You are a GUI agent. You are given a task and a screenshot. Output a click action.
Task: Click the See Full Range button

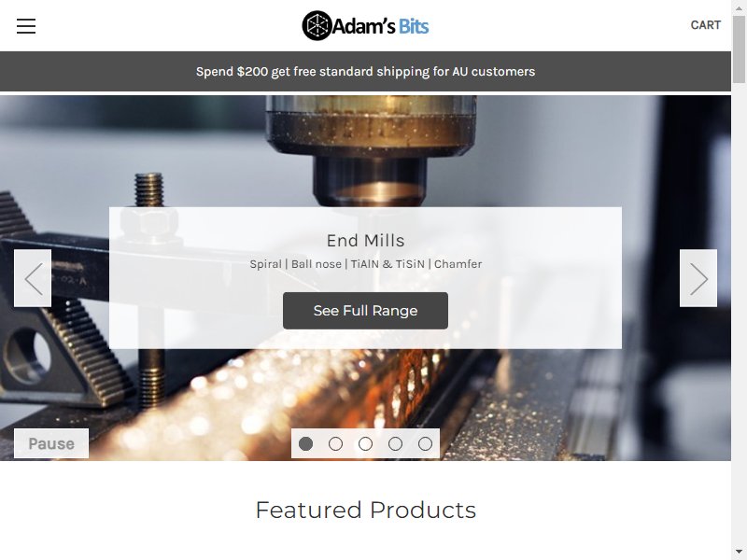pos(365,311)
